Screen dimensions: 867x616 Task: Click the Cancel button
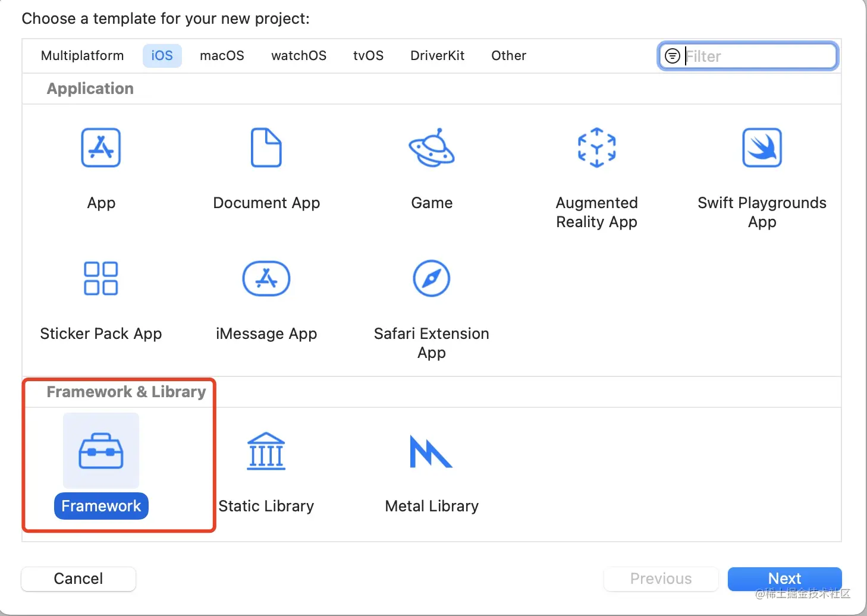[x=78, y=579]
